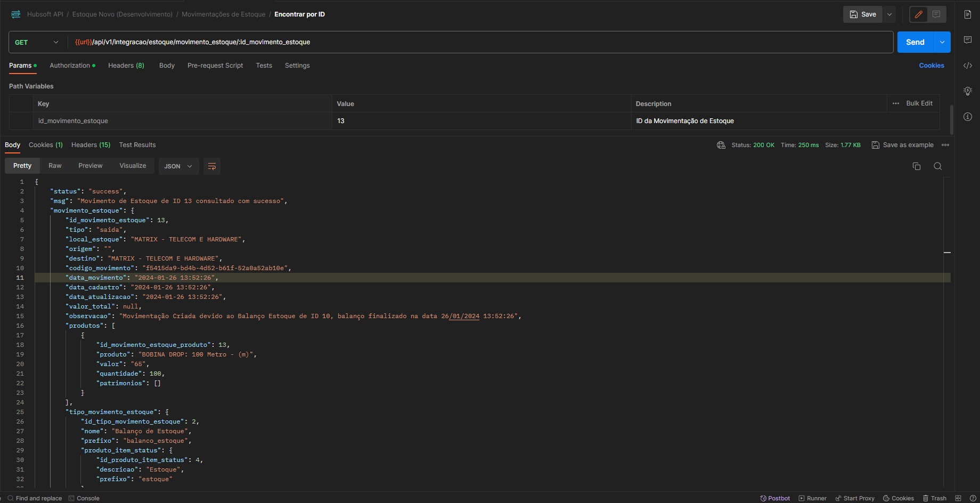The height and width of the screenshot is (503, 980).
Task: Open the Runner in status bar
Action: click(813, 498)
